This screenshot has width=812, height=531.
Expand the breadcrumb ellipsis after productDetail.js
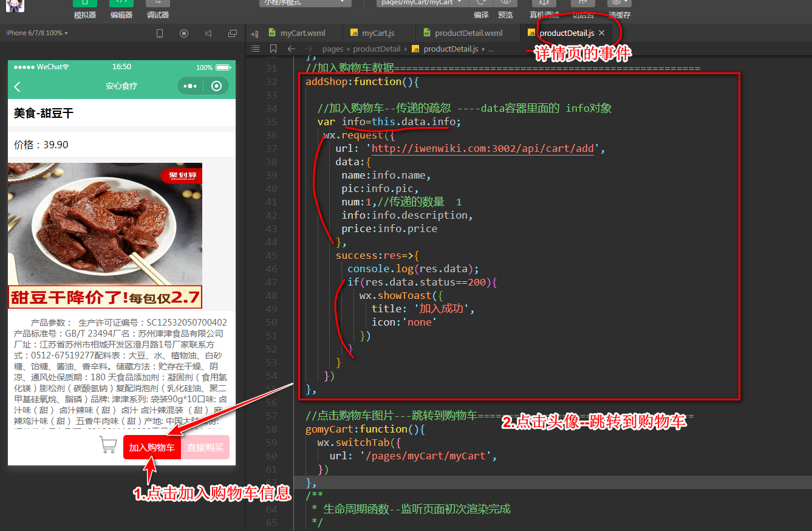click(x=491, y=49)
